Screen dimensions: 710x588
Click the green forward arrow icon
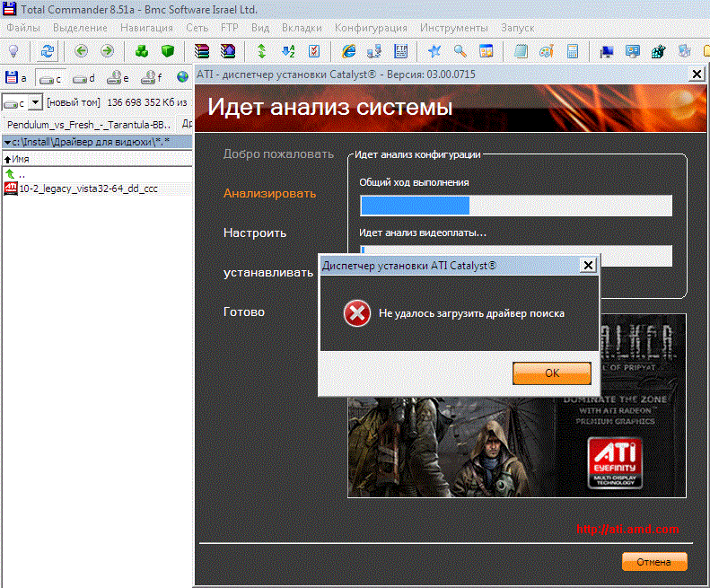coord(107,51)
